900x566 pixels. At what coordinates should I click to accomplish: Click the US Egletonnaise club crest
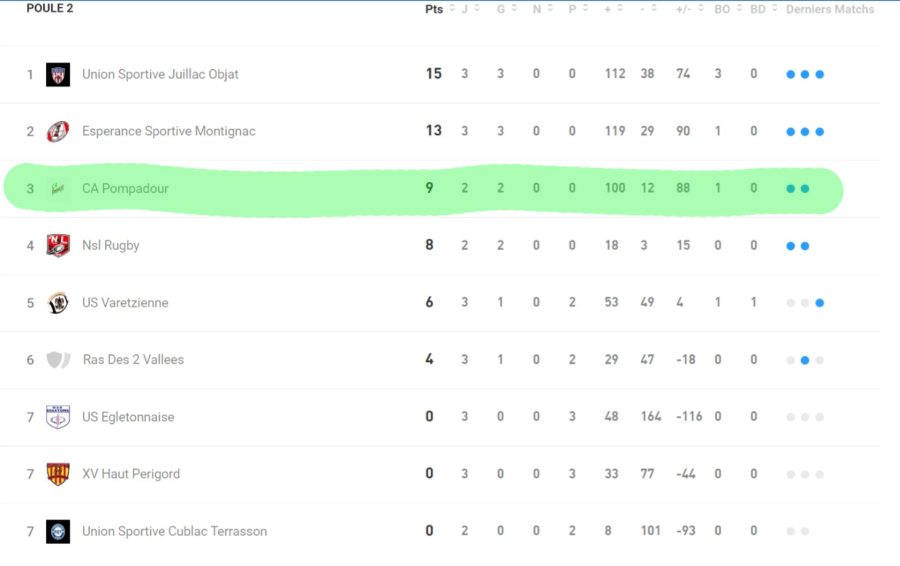click(58, 417)
